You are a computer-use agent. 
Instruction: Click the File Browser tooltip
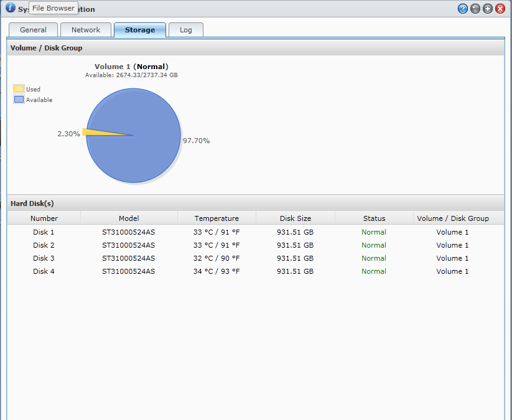pyautogui.click(x=54, y=8)
